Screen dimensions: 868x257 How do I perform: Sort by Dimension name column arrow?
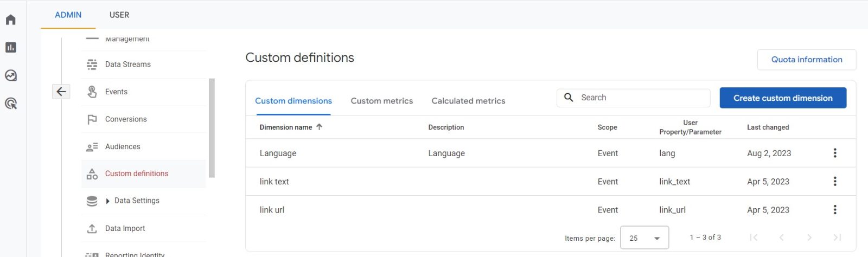320,127
